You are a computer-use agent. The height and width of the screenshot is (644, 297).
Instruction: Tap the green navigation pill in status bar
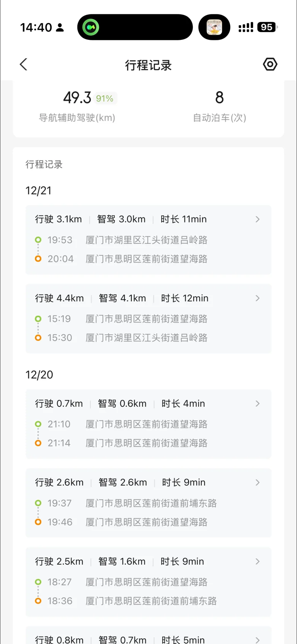91,27
